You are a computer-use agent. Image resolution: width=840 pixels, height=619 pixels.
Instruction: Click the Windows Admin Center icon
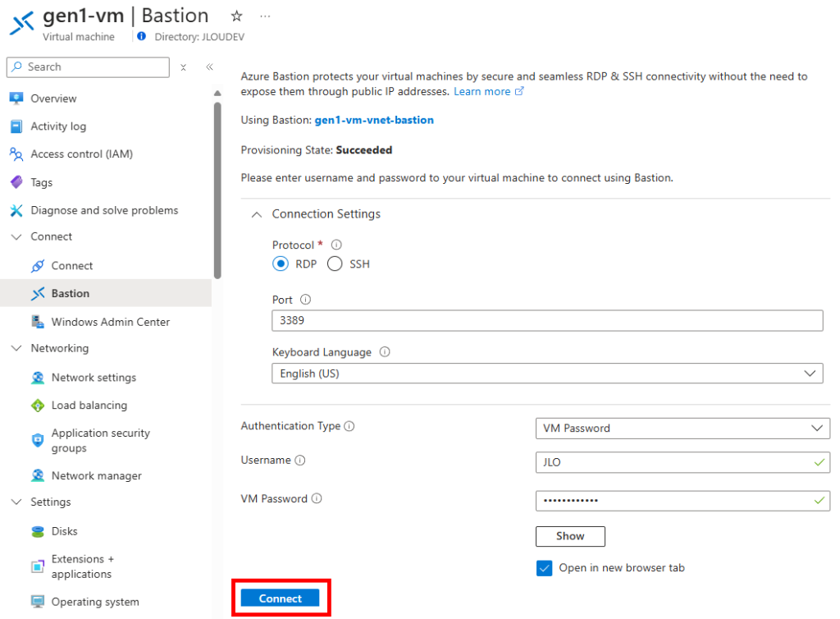(x=38, y=322)
